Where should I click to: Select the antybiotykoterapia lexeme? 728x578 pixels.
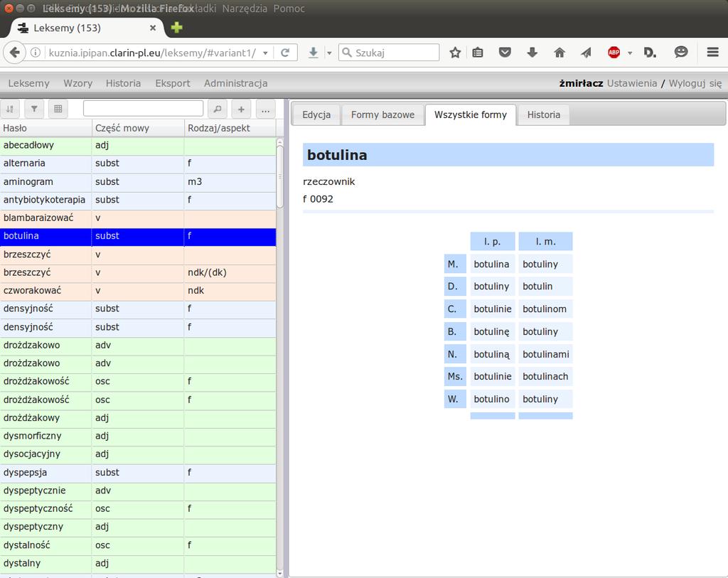tap(138, 200)
